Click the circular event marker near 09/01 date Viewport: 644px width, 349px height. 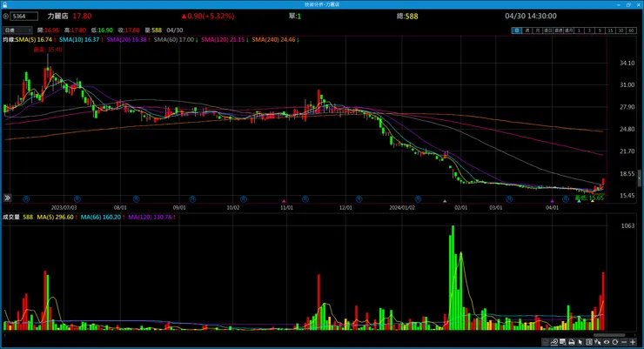coord(192,199)
